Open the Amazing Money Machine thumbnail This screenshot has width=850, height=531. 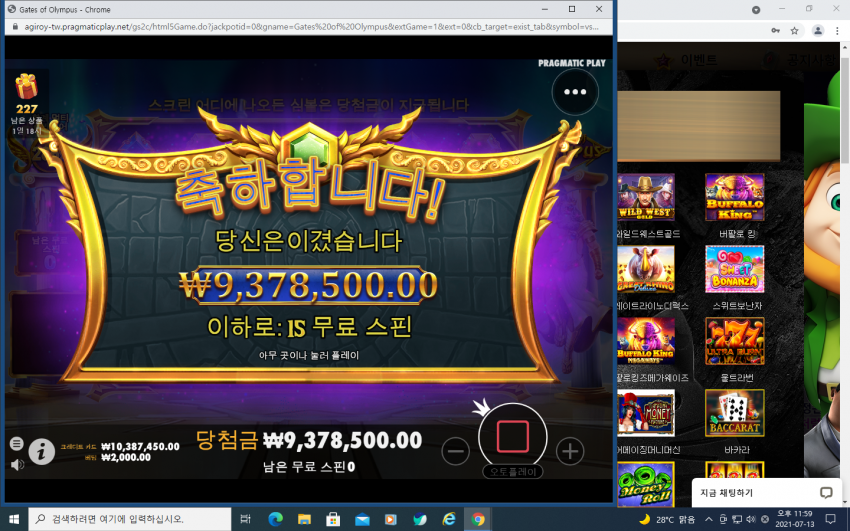pos(646,413)
